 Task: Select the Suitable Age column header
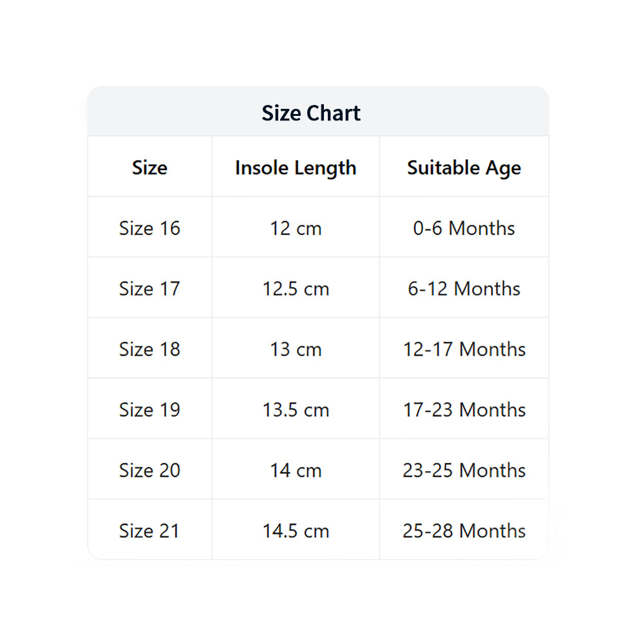point(464,167)
